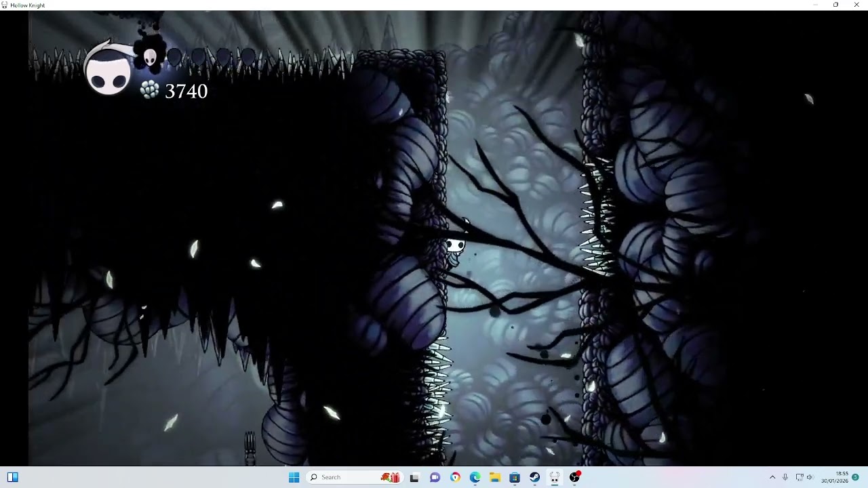This screenshot has height=488, width=868.
Task: Click the first health mask icon
Action: point(150,58)
